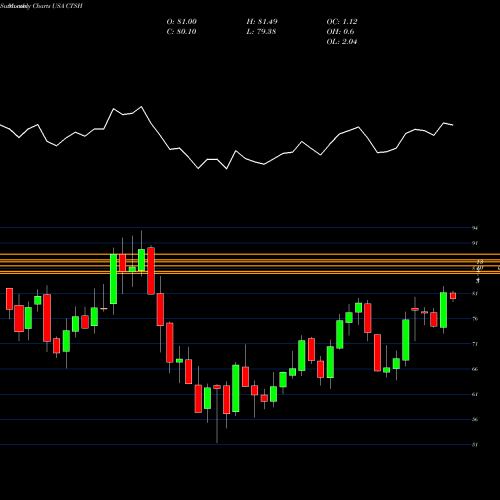This screenshot has width=500, height=500.
Task: Click the 76 price axis label
Action: (x=475, y=319)
